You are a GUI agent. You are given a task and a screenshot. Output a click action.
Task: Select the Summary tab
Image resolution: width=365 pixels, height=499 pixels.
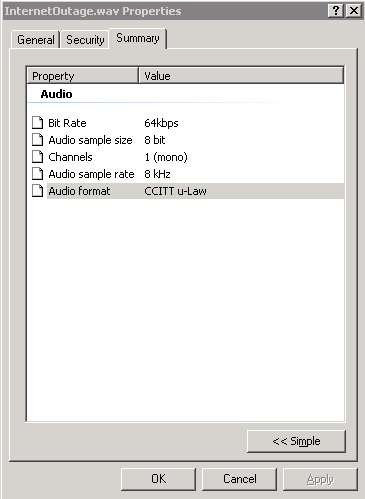coord(138,39)
